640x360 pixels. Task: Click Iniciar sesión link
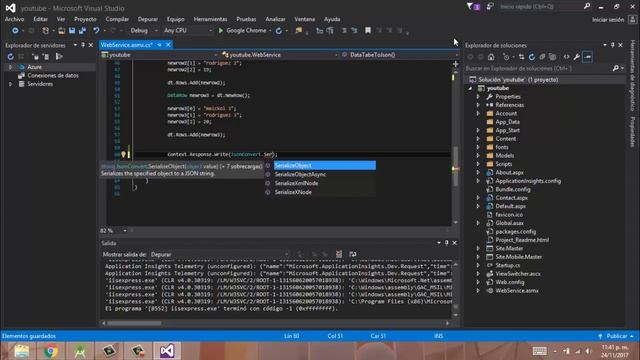608,20
